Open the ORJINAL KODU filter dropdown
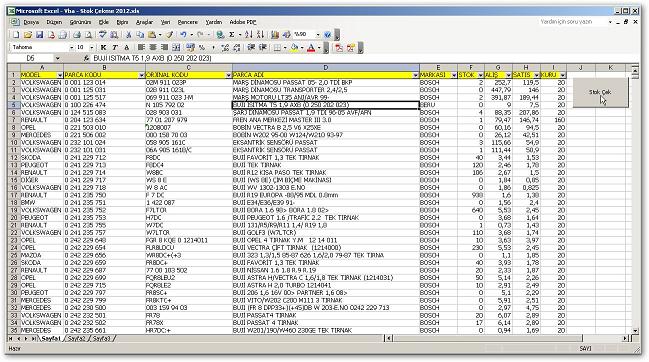The width and height of the screenshot is (649, 362). click(228, 75)
